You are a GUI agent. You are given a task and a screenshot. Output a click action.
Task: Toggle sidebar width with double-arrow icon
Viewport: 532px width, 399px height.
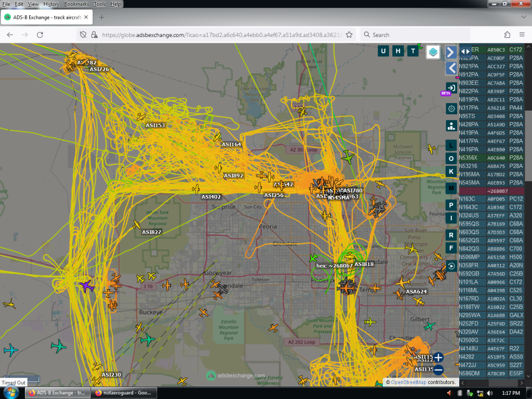pyautogui.click(x=464, y=51)
